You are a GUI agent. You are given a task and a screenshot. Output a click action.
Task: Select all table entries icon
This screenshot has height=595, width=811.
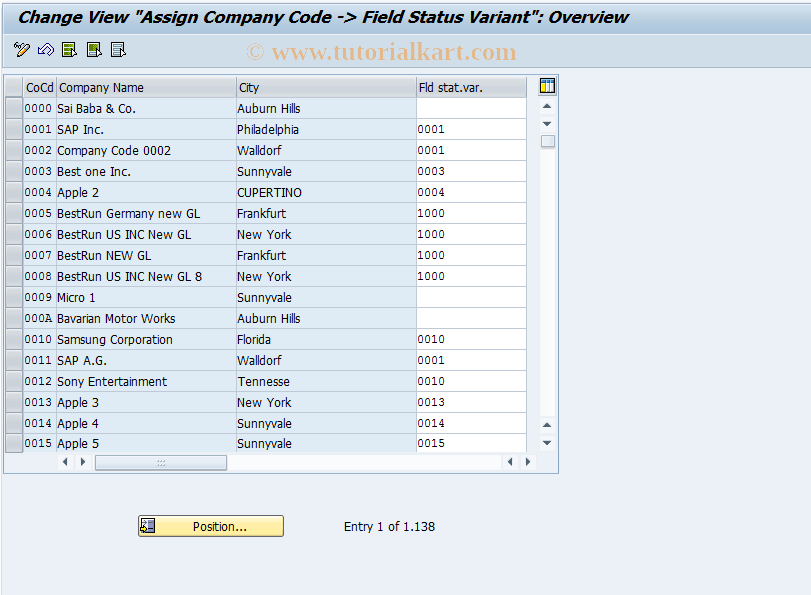(69, 49)
